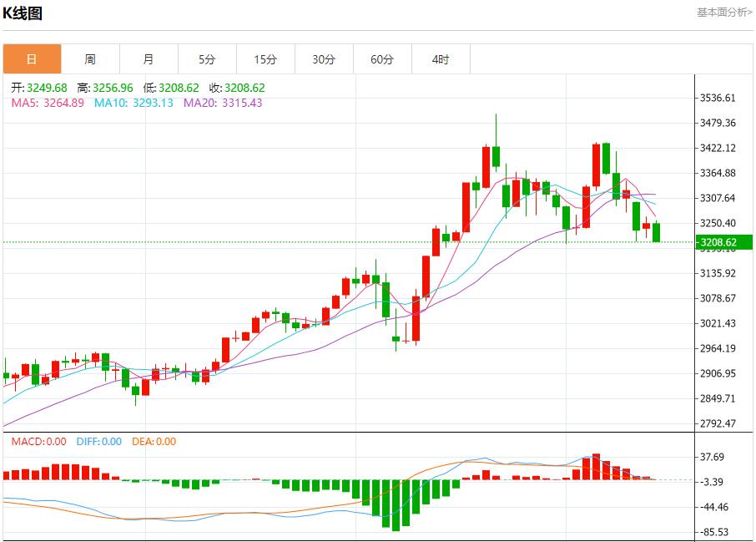Screen dimensions: 756x542
Task: Click the MA20 3315.43 indicator label
Action: [x=223, y=103]
